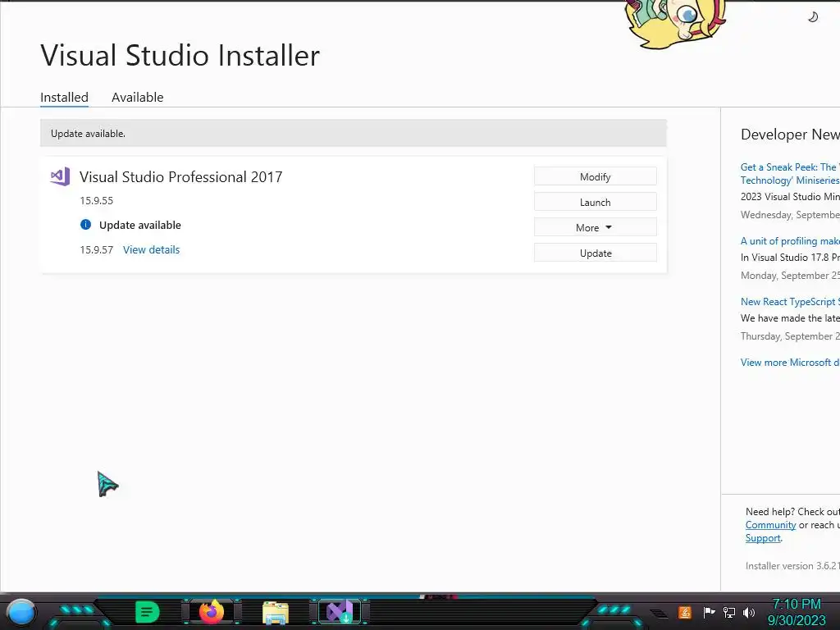Open the Community help link
This screenshot has width=840, height=630.
pos(770,525)
